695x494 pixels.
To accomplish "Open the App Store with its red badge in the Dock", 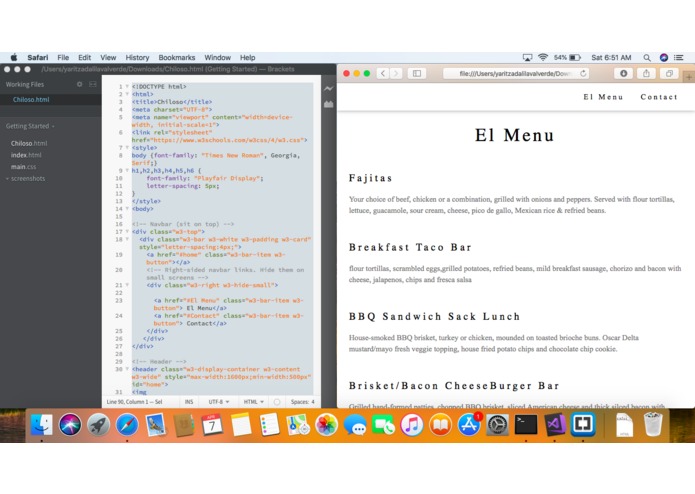I will coord(469,424).
